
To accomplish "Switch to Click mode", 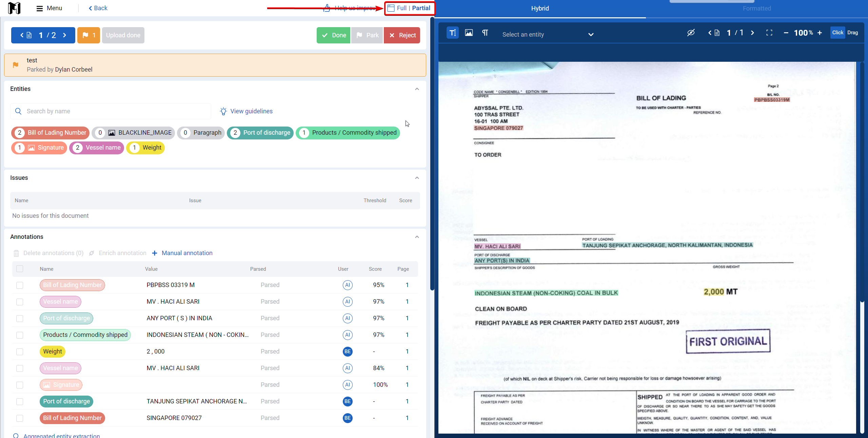I will (837, 33).
